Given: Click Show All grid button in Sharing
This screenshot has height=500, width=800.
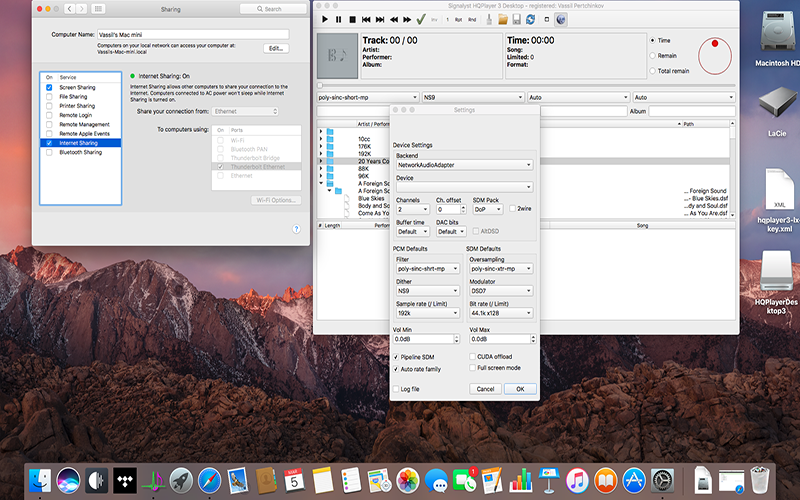Looking at the screenshot, I should 98,9.
